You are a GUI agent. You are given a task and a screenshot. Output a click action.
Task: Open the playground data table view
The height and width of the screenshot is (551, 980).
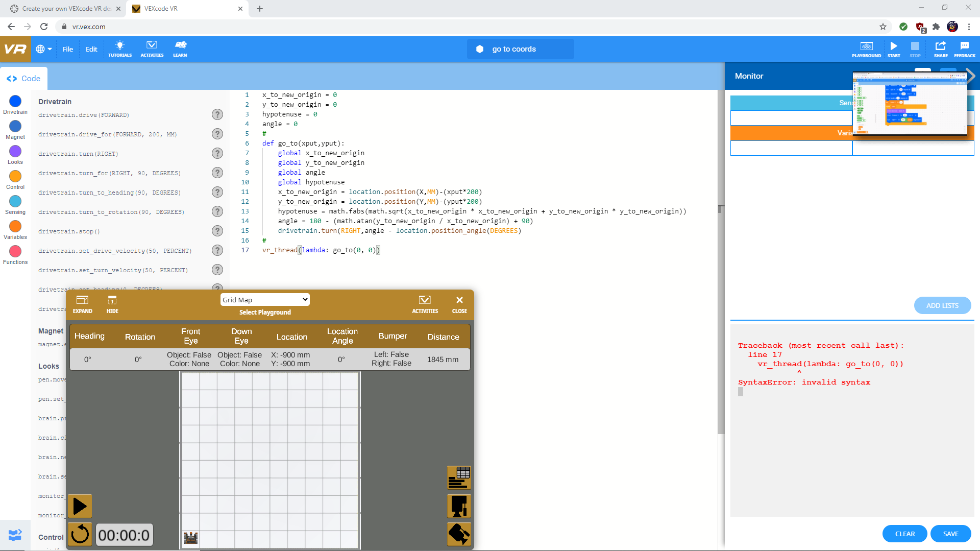459,477
